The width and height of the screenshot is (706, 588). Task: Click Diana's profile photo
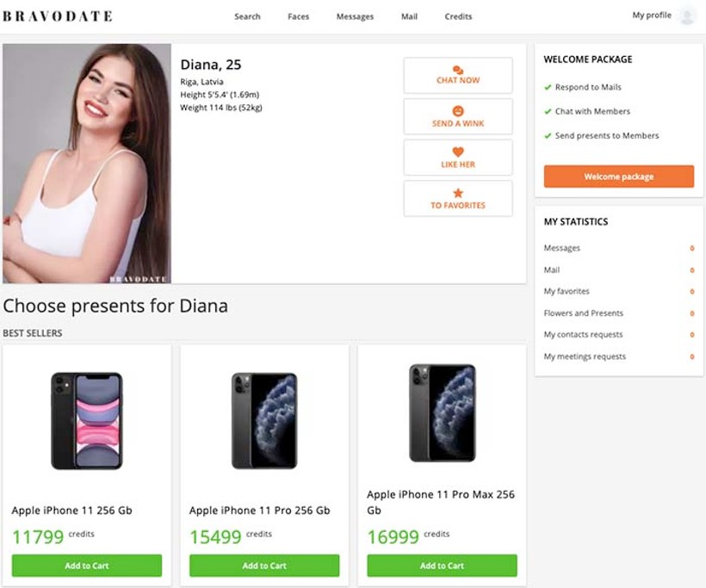pyautogui.click(x=87, y=164)
